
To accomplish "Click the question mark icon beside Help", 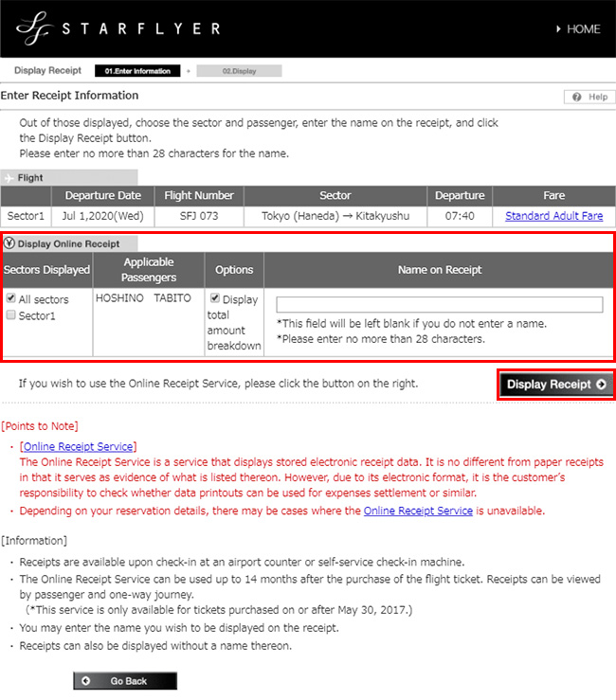I will [x=573, y=97].
